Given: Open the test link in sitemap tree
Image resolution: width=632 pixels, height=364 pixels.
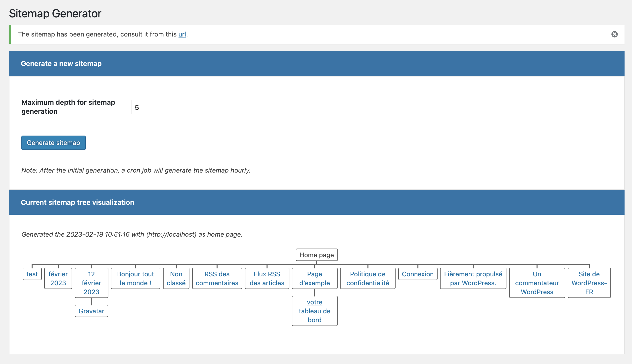Looking at the screenshot, I should pos(32,274).
